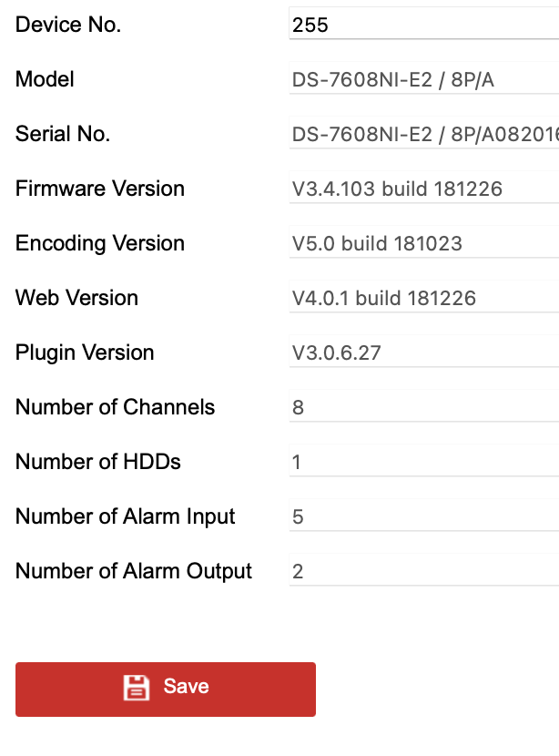Click the Device No. label

[x=67, y=25]
